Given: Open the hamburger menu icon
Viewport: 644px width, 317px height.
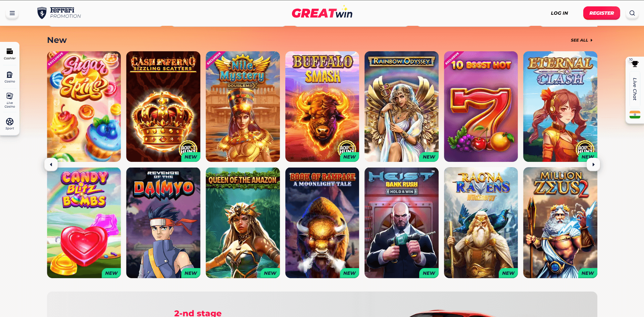Looking at the screenshot, I should click(12, 13).
